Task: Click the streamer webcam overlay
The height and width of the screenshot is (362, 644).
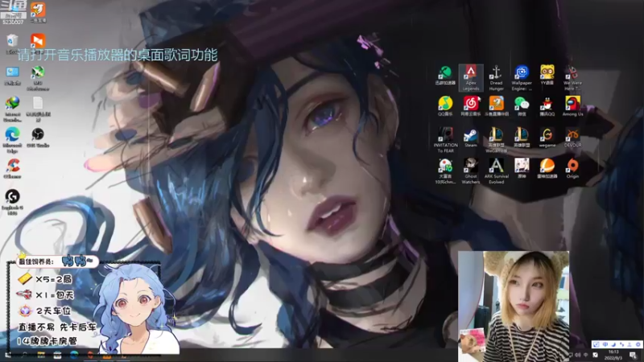Action: [514, 306]
